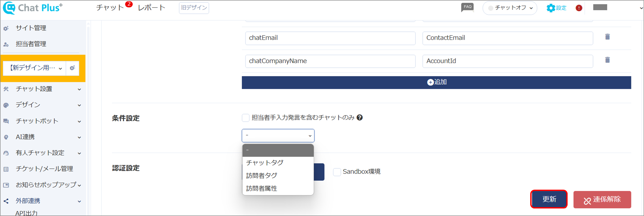
Task: Click the チケット/メール管理 list icon
Action: pyautogui.click(x=6, y=169)
